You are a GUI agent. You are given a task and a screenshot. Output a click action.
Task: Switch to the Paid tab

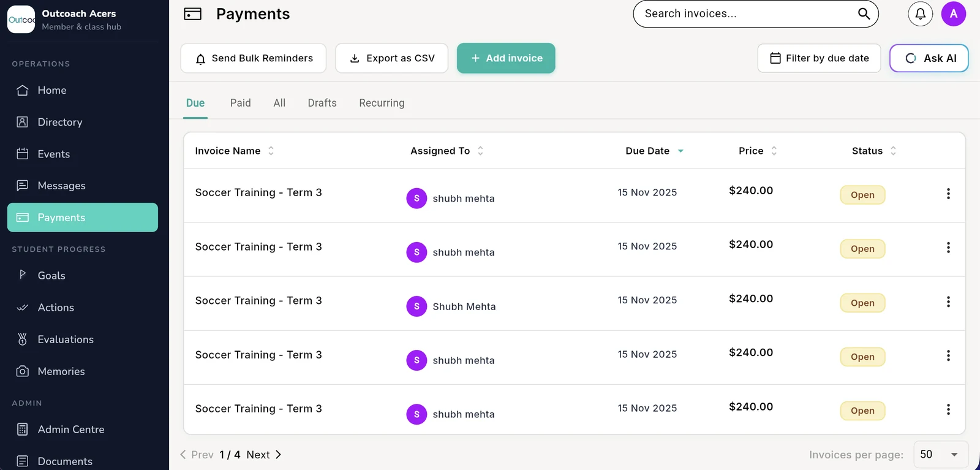click(240, 103)
